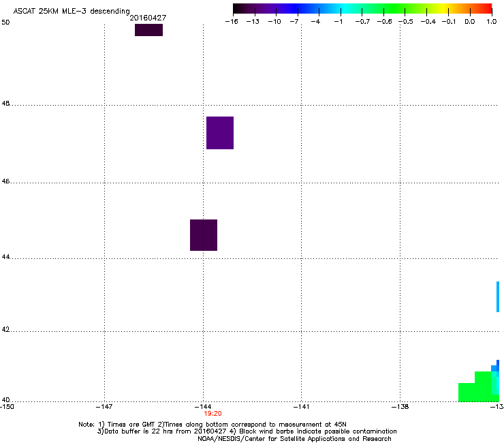
Task: Click the -16 colorbar label
Action: 232,22
